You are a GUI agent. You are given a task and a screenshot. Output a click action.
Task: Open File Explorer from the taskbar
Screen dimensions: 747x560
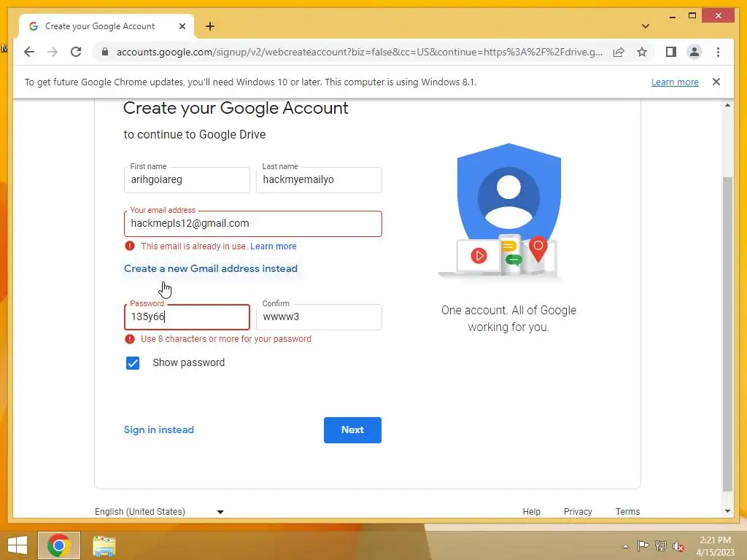104,546
